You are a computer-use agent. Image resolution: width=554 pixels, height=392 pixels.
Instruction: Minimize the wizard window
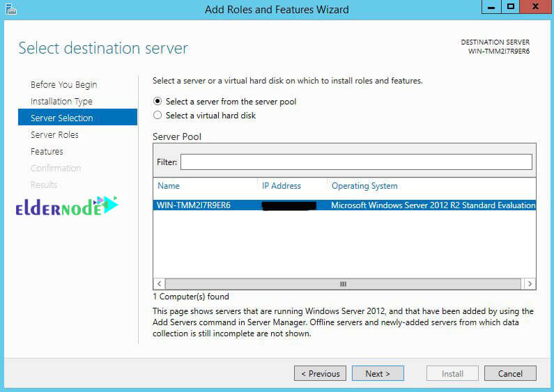click(491, 7)
